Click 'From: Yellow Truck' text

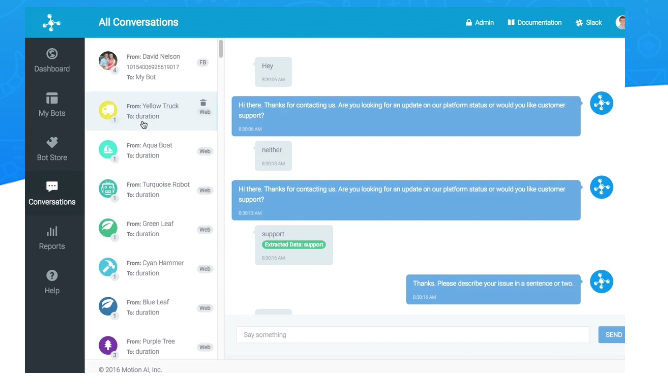coord(153,106)
